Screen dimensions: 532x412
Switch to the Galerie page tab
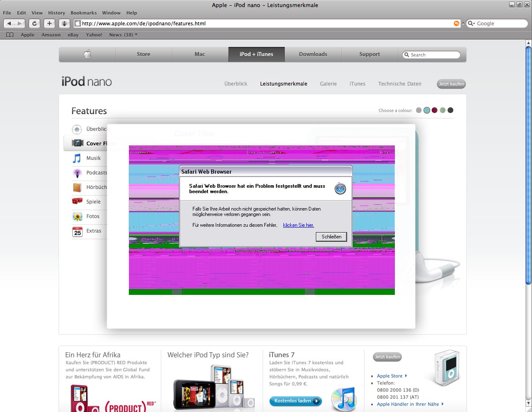click(x=328, y=83)
